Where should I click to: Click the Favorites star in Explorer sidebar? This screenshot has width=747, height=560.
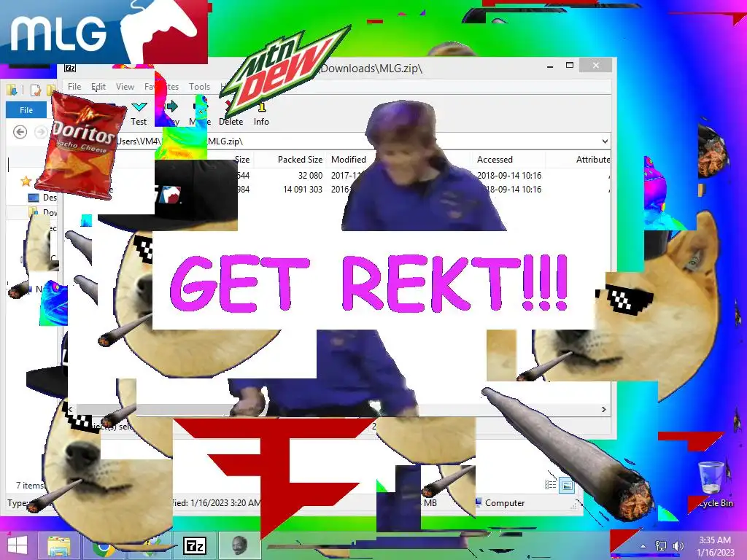[26, 181]
